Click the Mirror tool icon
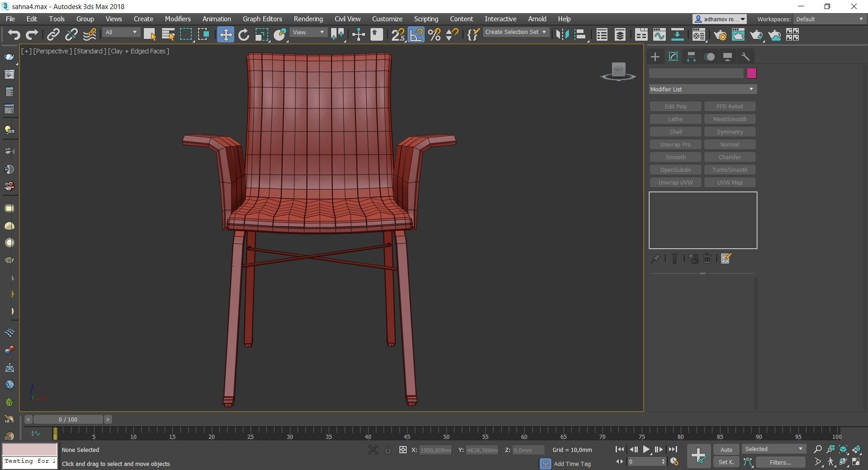Viewport: 868px width, 470px height. click(562, 34)
